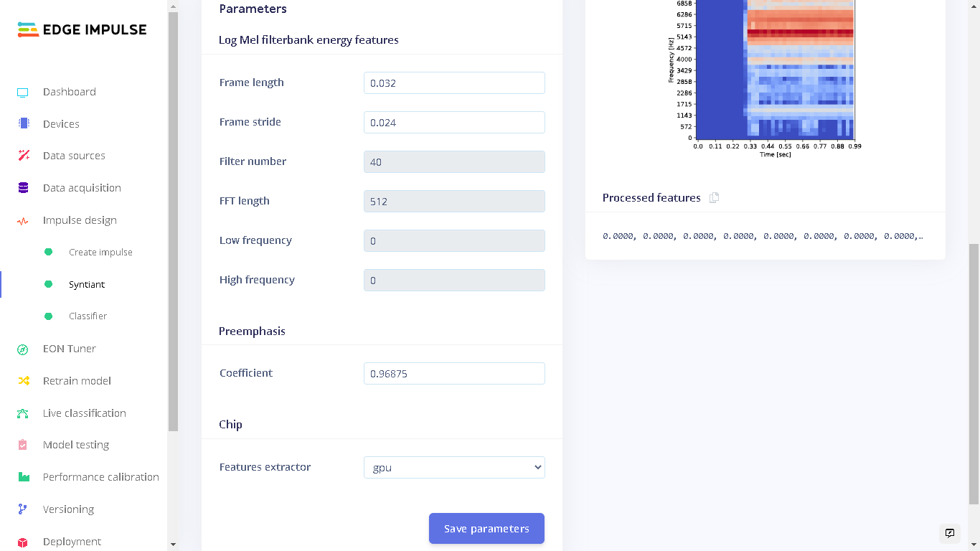
Task: Click the Data sources wand icon
Action: pyautogui.click(x=24, y=156)
